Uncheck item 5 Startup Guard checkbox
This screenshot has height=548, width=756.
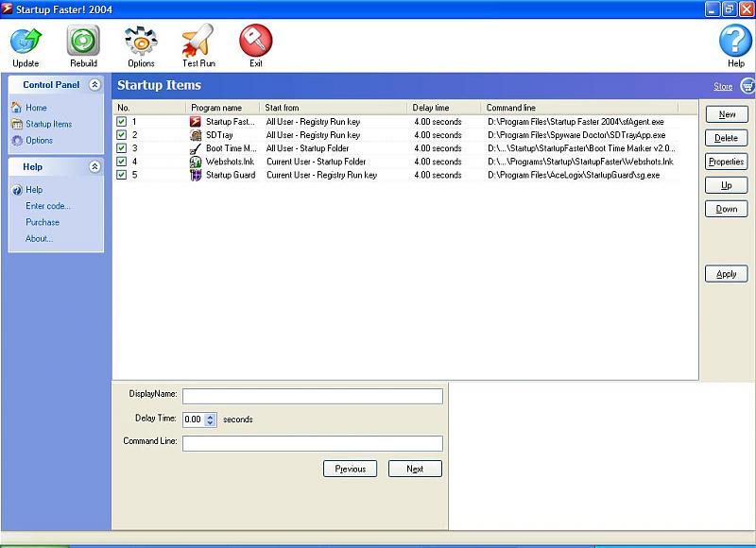tap(122, 175)
